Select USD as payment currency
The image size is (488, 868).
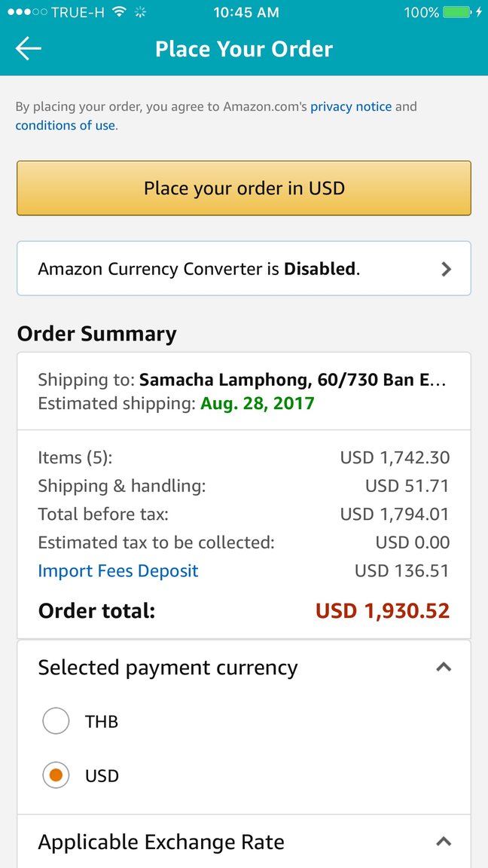click(x=56, y=775)
